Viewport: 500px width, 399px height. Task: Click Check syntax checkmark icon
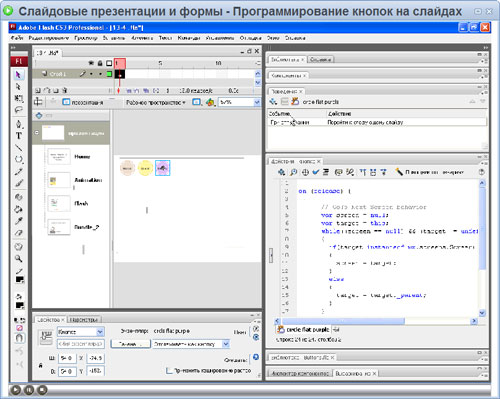(315, 172)
